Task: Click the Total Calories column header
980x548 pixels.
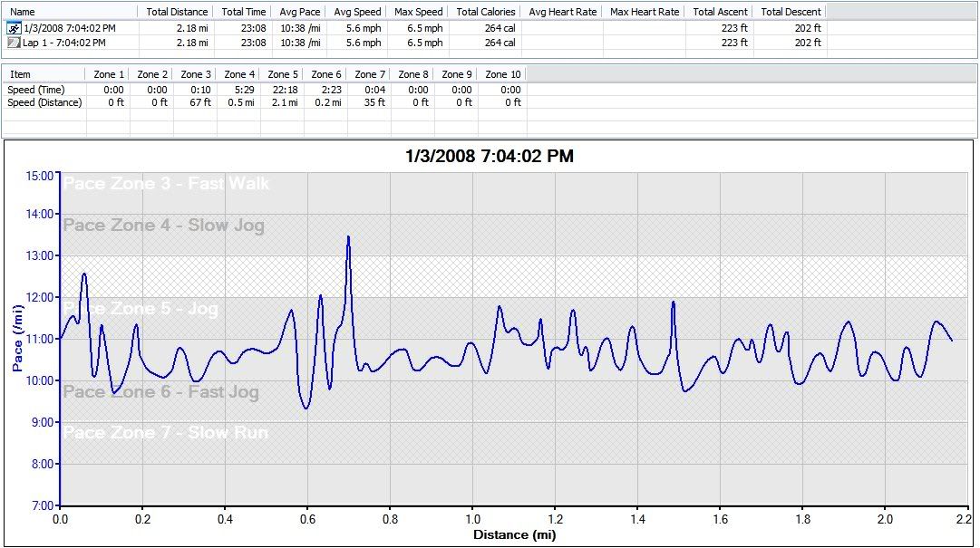Action: tap(485, 12)
